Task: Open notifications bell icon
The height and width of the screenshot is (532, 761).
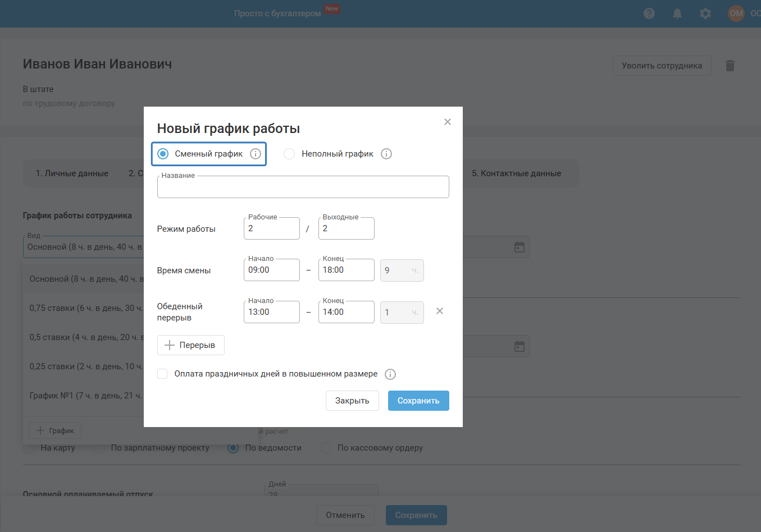Action: point(677,13)
